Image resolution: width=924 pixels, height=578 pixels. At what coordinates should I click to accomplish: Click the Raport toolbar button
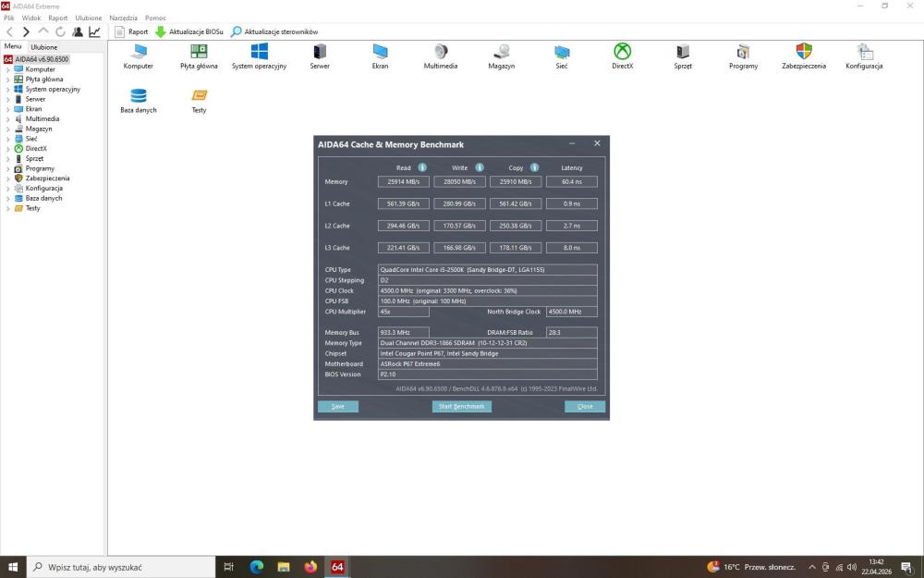[131, 31]
